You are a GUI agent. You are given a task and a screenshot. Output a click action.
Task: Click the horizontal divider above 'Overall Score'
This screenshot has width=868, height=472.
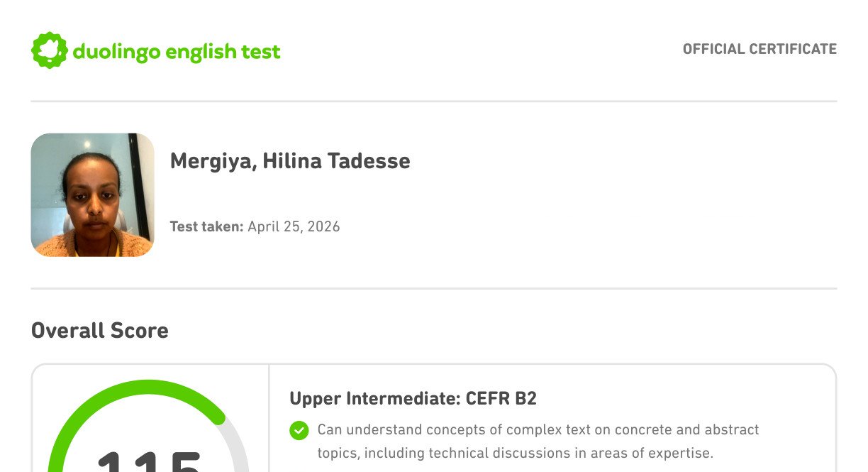coord(434,289)
